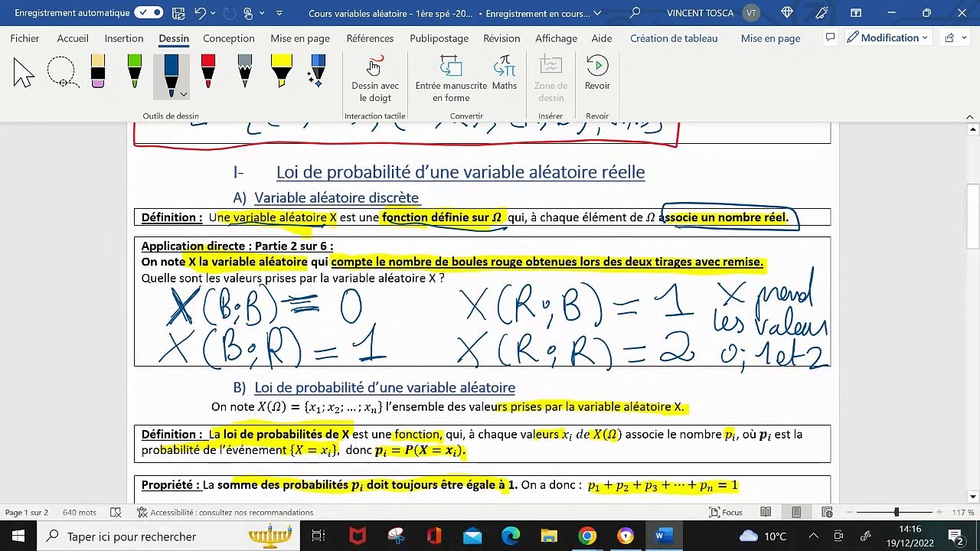Select the grey pencil tool
This screenshot has height=551, width=980.
(245, 71)
